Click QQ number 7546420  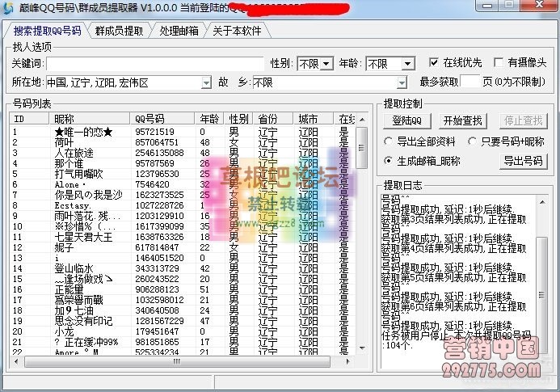point(152,184)
